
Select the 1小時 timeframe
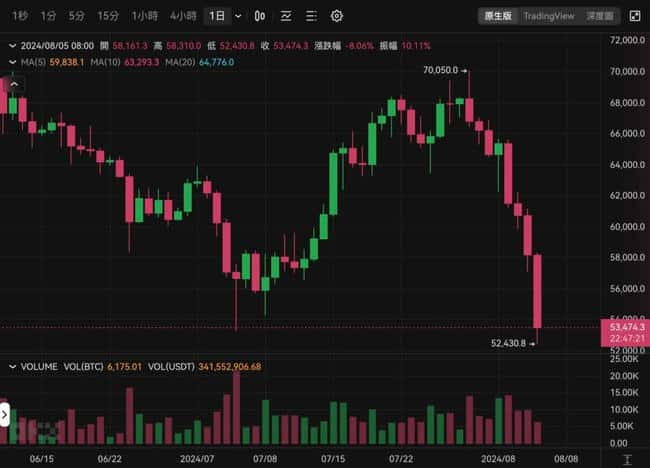[x=145, y=16]
